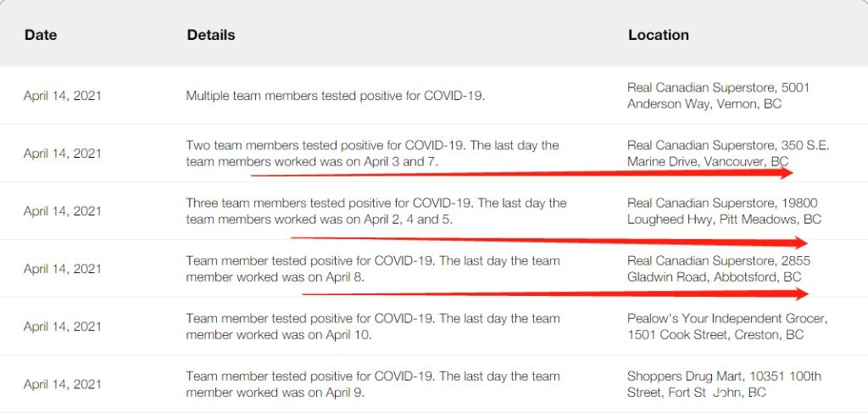Click the Details column header

pyautogui.click(x=210, y=35)
